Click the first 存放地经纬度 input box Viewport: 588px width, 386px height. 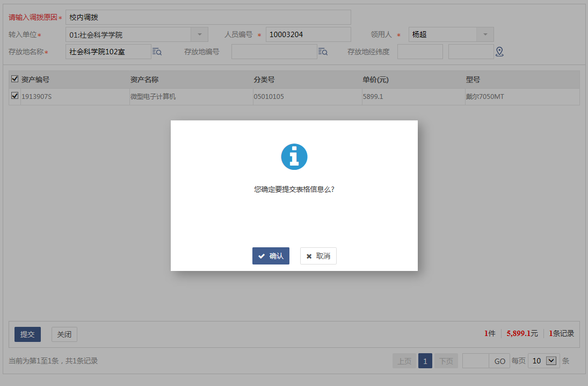420,52
